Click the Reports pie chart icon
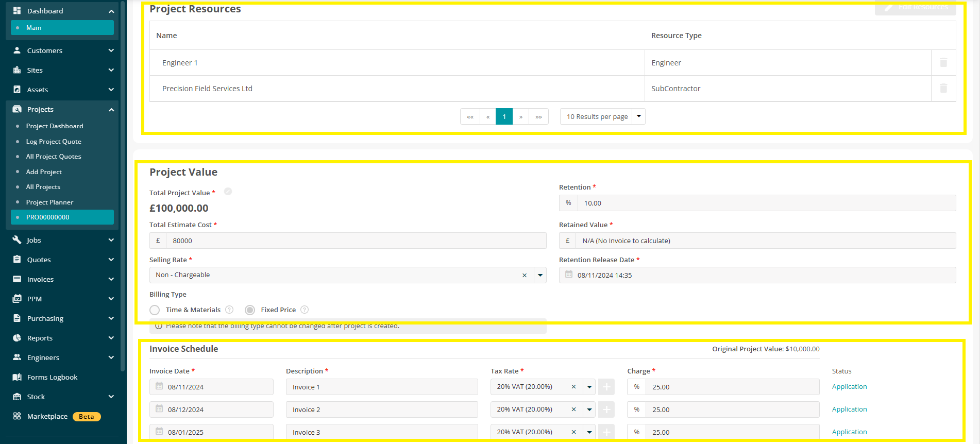Viewport: 980px width, 444px height. pyautogui.click(x=17, y=338)
